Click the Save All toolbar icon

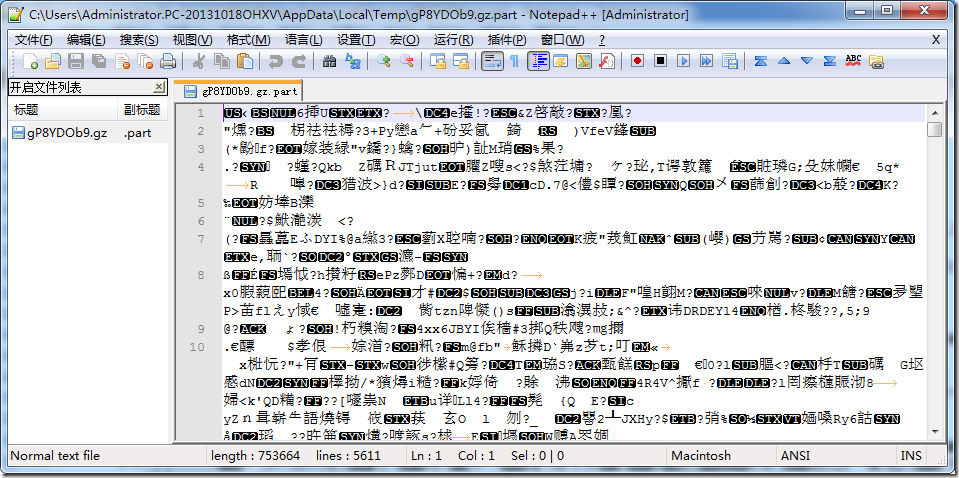click(x=98, y=61)
